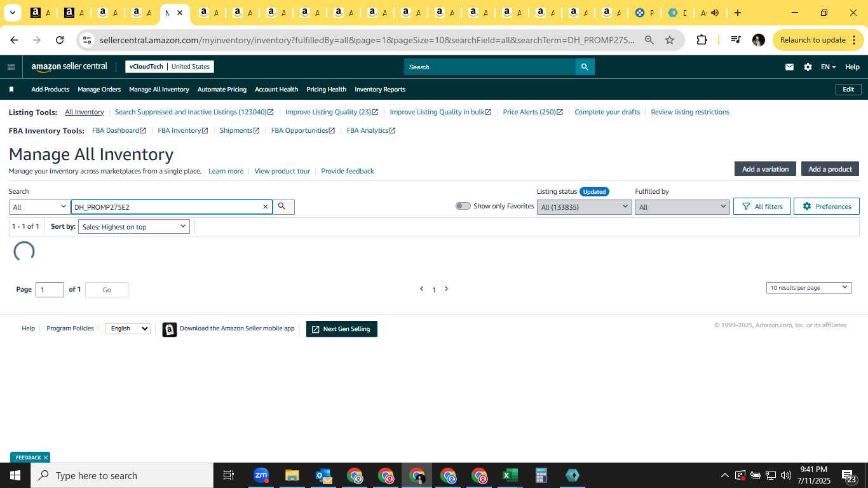This screenshot has width=868, height=488.
Task: Toggle Show only Favorites switch
Action: [x=463, y=206]
